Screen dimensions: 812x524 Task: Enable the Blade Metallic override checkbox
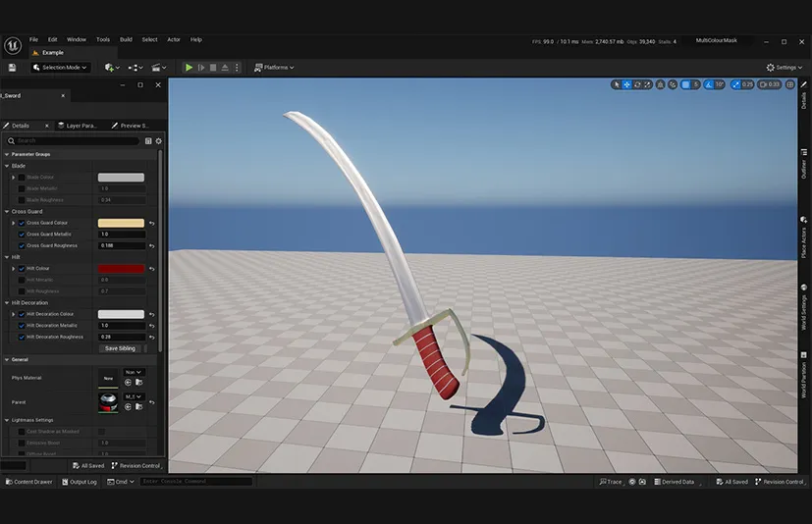tap(22, 188)
